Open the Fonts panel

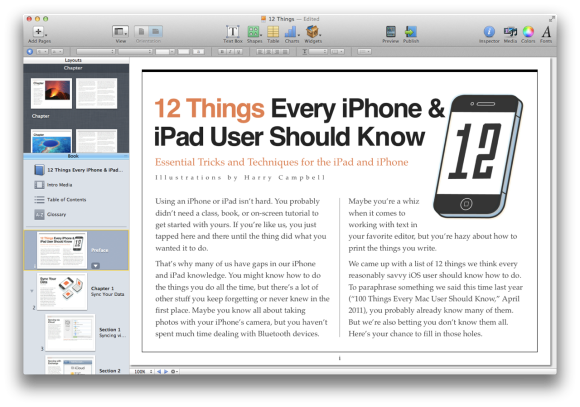tap(546, 34)
